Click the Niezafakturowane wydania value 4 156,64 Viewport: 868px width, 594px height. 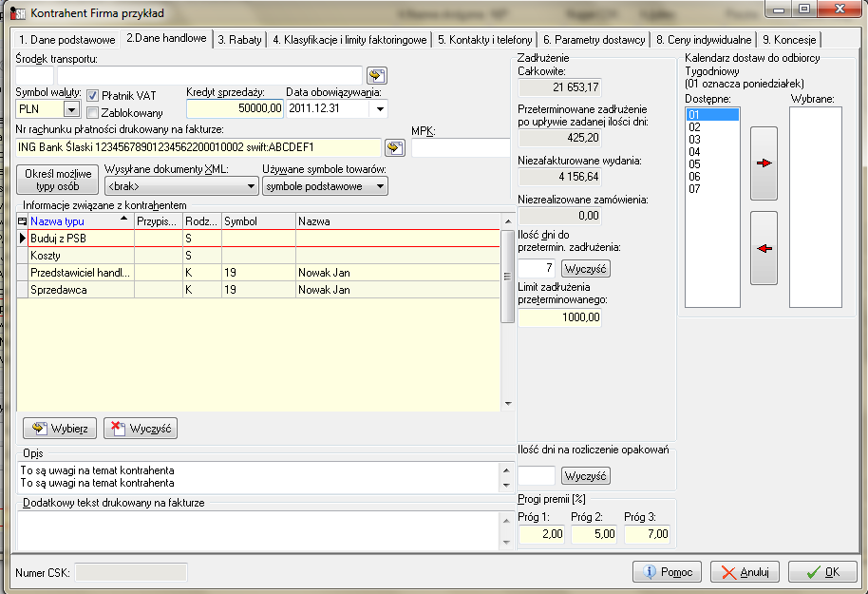point(559,177)
